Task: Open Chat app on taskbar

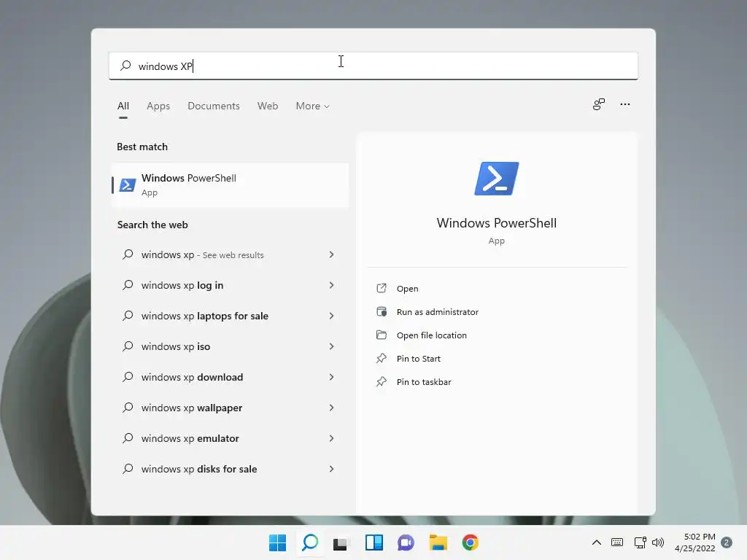Action: 406,542
